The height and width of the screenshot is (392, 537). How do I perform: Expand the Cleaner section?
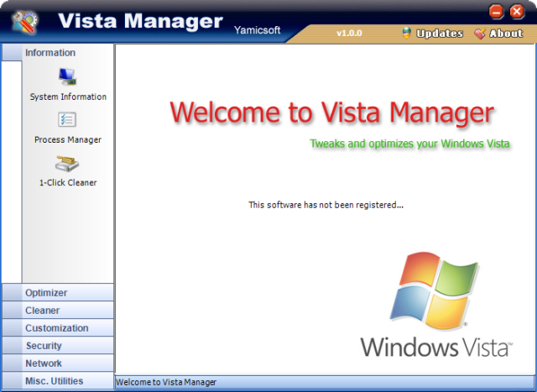click(58, 311)
